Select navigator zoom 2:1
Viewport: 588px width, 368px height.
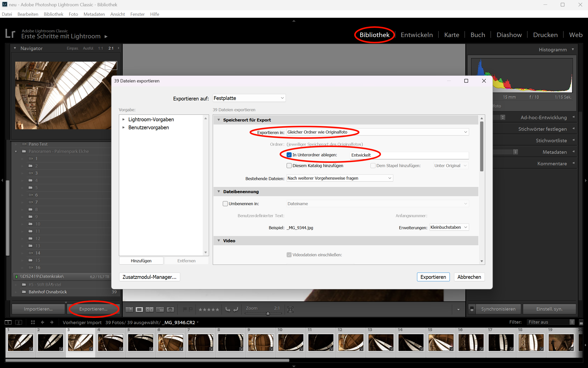tap(111, 48)
